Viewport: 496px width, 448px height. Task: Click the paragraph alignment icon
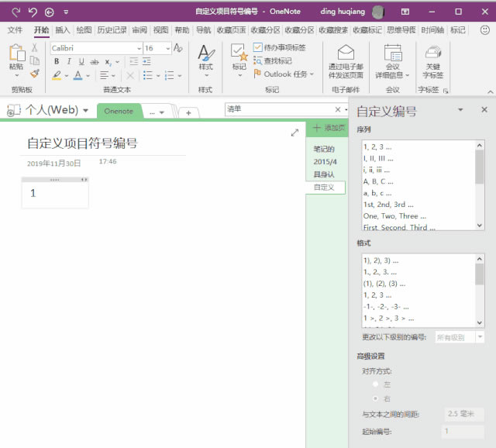coord(104,75)
